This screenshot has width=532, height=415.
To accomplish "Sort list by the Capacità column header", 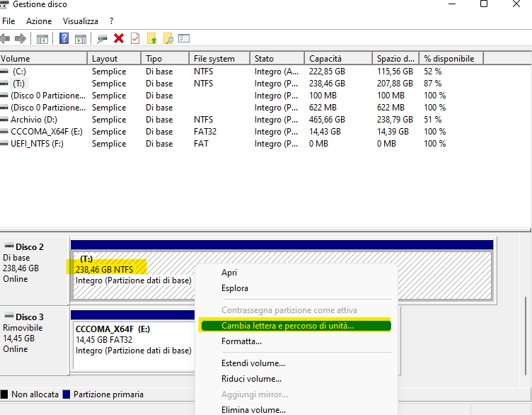I will point(324,59).
